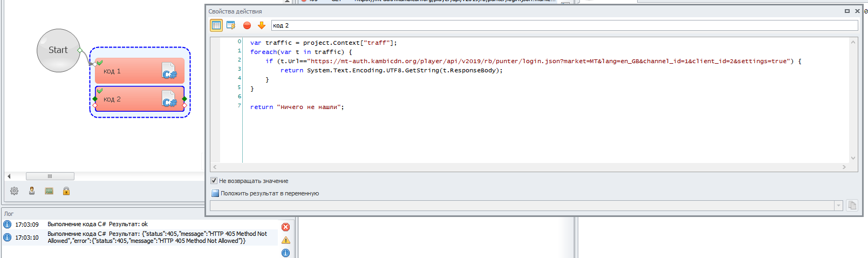868x258 pixels.
Task: Select the 'код 1' C# action block
Action: [140, 71]
